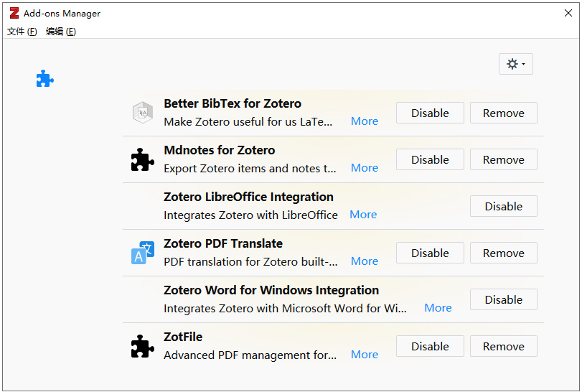582x392 pixels.
Task: Open the blue puzzle Extensions category icon
Action: (45, 78)
